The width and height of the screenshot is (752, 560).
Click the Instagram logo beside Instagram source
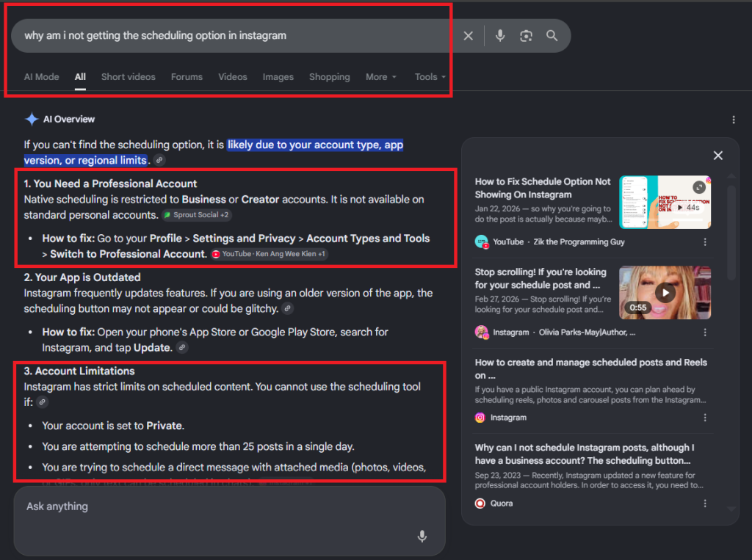click(x=480, y=418)
